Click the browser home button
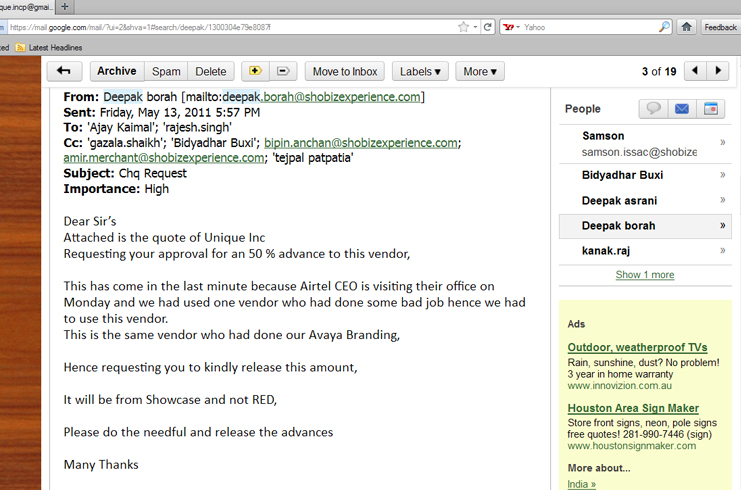This screenshot has width=741, height=490. pos(686,27)
